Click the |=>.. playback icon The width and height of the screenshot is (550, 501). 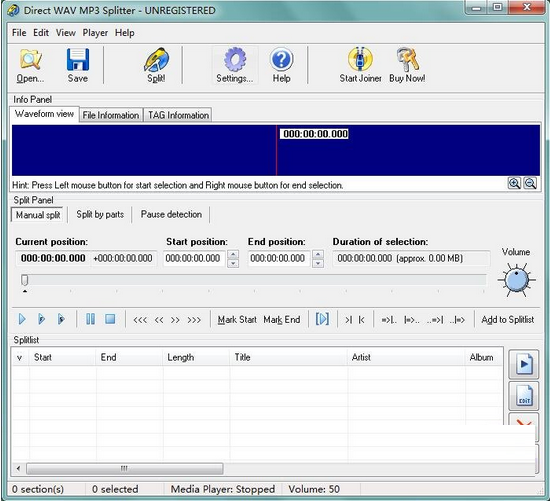pyautogui.click(x=411, y=320)
